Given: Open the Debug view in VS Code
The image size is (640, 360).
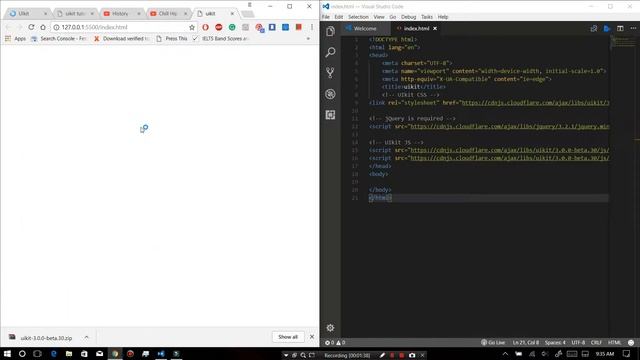Looking at the screenshot, I should pos(330,94).
